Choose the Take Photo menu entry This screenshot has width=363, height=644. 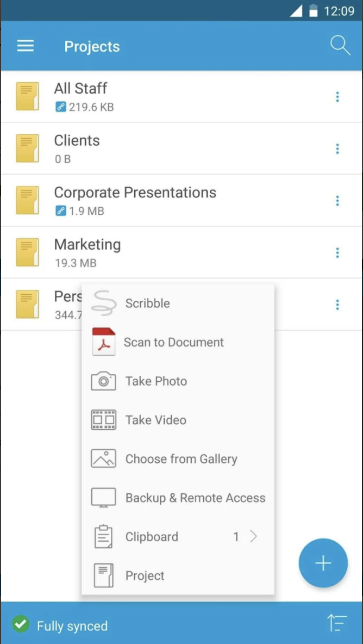(155, 381)
